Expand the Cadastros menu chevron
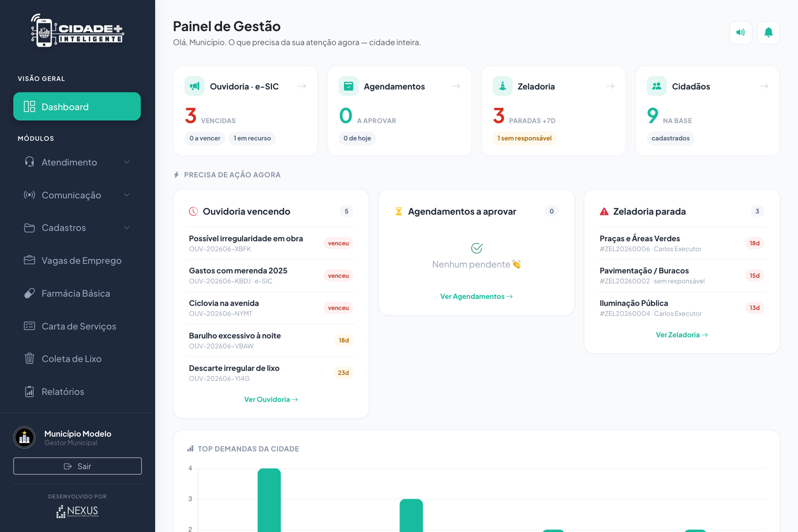This screenshot has width=798, height=532. [x=127, y=228]
